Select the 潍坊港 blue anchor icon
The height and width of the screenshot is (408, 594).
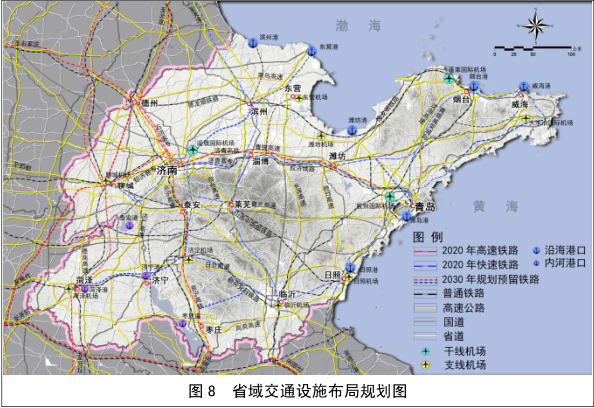(x=353, y=131)
